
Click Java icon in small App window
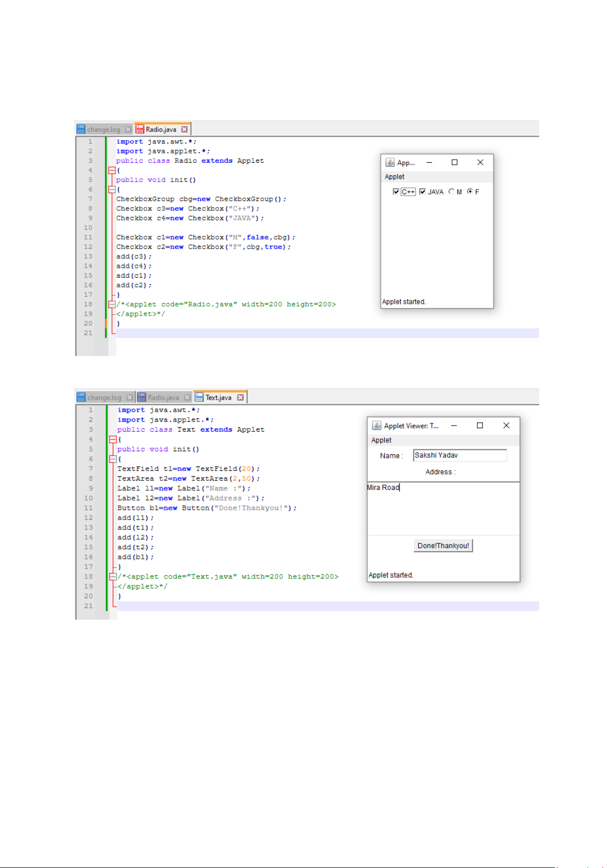coord(390,162)
